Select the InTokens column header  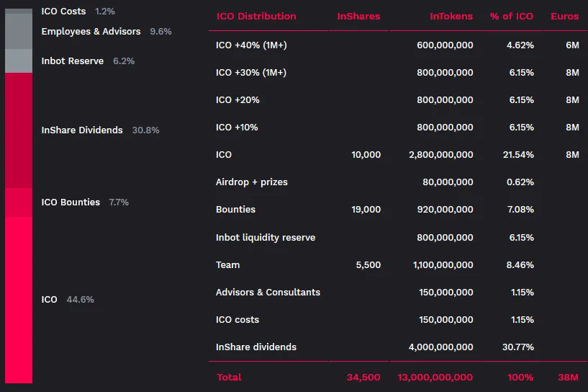coord(451,16)
